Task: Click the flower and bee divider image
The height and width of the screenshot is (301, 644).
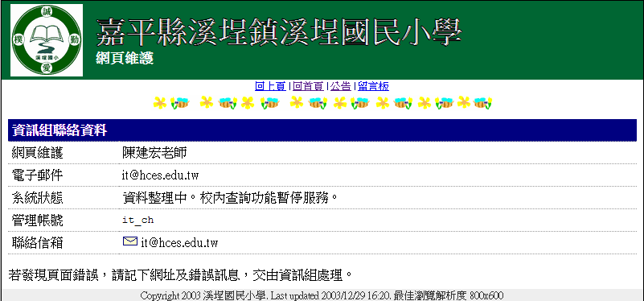Action: [x=322, y=103]
